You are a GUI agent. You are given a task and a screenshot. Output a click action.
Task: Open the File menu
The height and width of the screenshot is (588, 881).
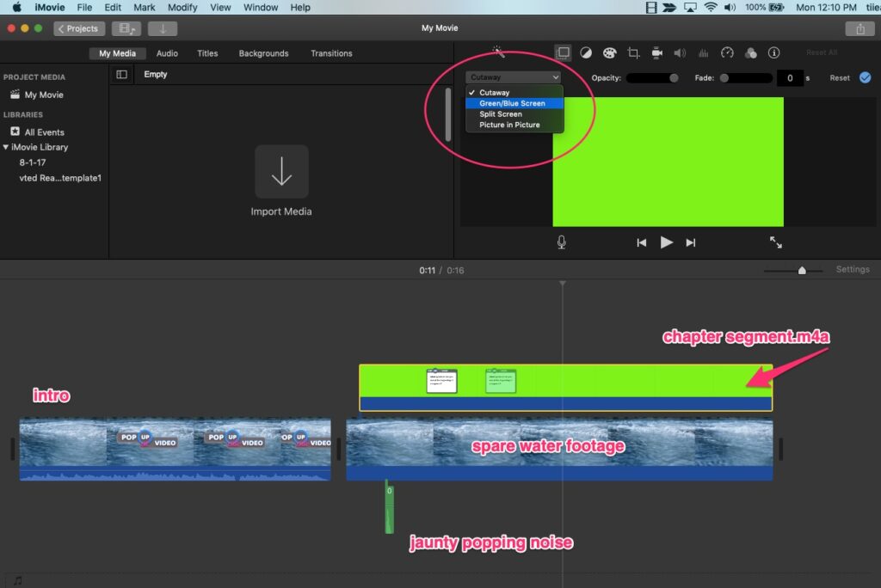84,7
